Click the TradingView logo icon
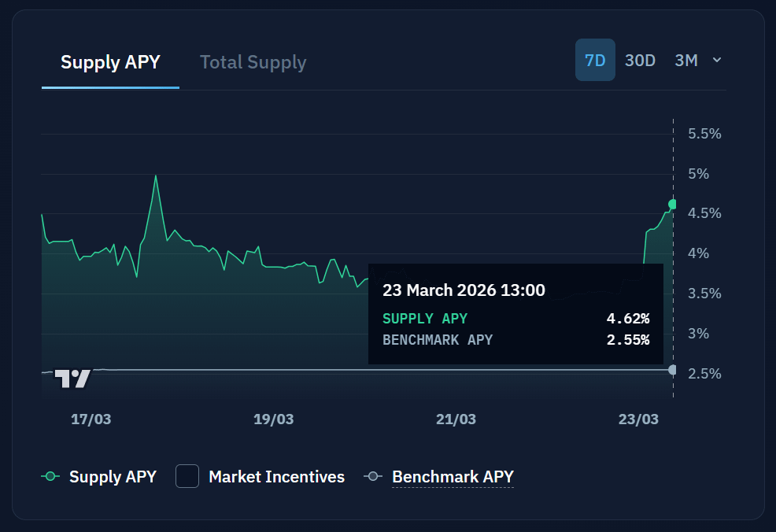 [x=72, y=379]
